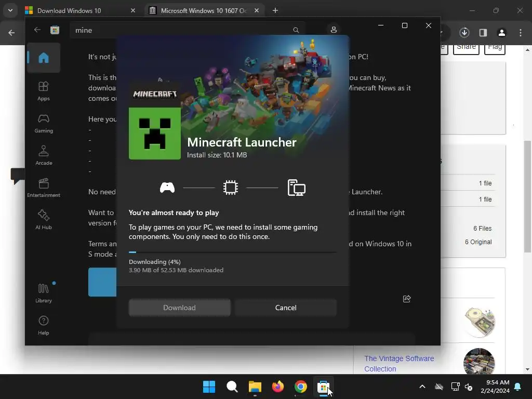Click the Minecraft creeper app icon
This screenshot has height=399, width=532.
coord(155,134)
